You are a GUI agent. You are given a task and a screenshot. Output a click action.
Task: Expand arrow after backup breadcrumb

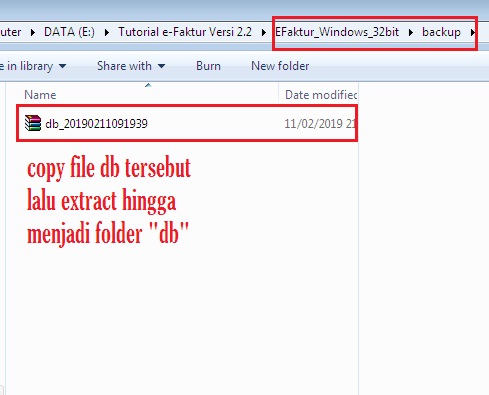(472, 32)
